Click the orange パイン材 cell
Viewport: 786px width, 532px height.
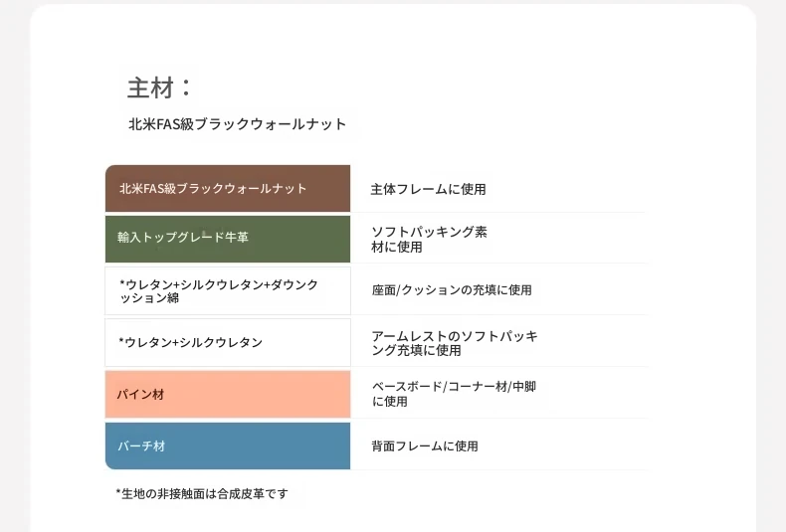click(228, 394)
